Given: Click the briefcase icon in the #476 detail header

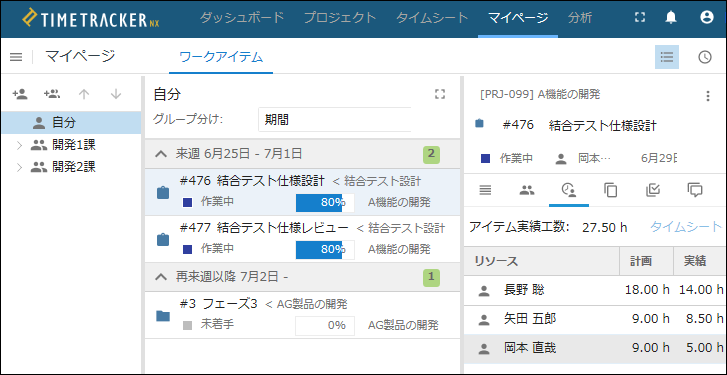Looking at the screenshot, I should (480, 124).
